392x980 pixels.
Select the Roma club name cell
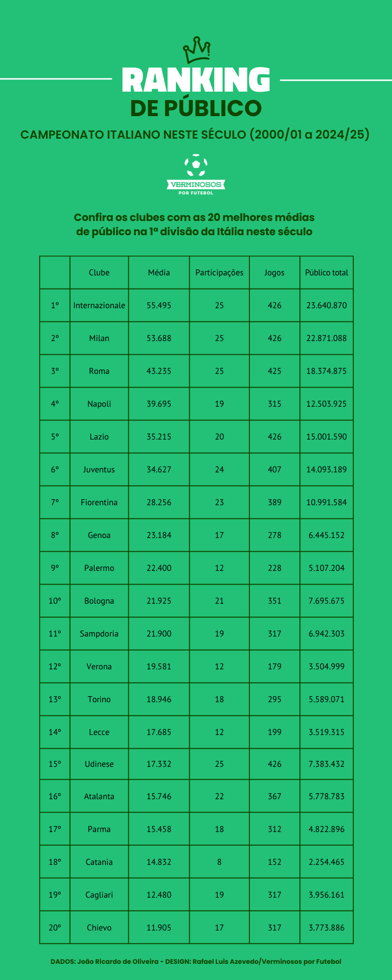99,371
